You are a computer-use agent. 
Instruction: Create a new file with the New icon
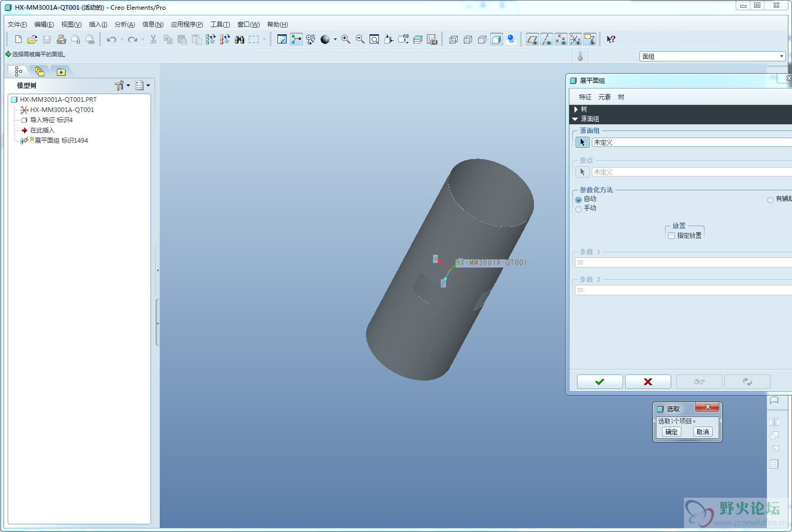[18, 39]
